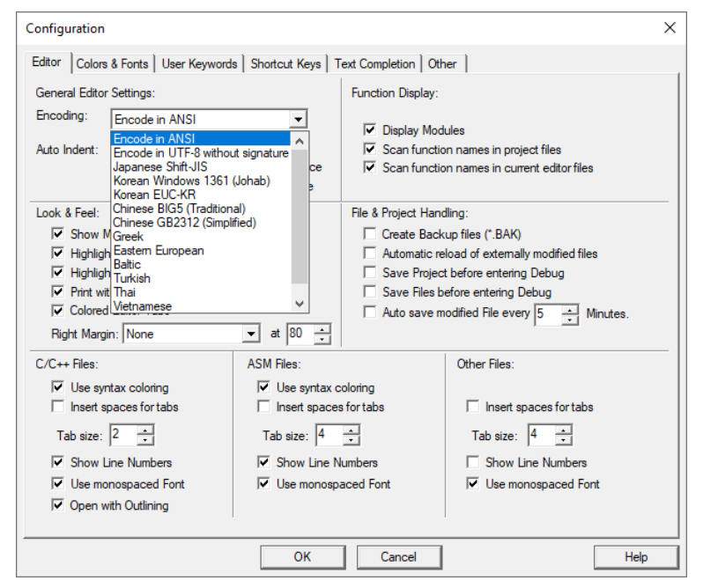Toggle Open with Outlining for C/C++ files
The image size is (703, 588).
click(58, 505)
